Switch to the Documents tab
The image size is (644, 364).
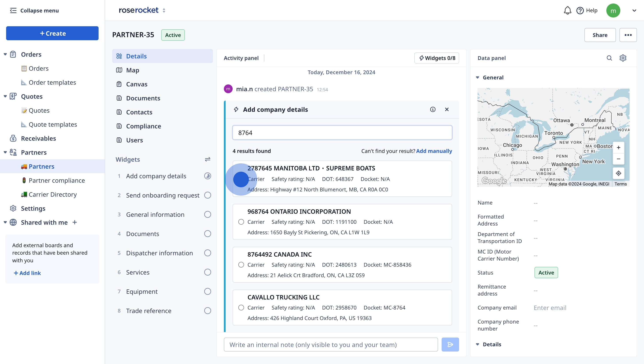click(x=163, y=98)
